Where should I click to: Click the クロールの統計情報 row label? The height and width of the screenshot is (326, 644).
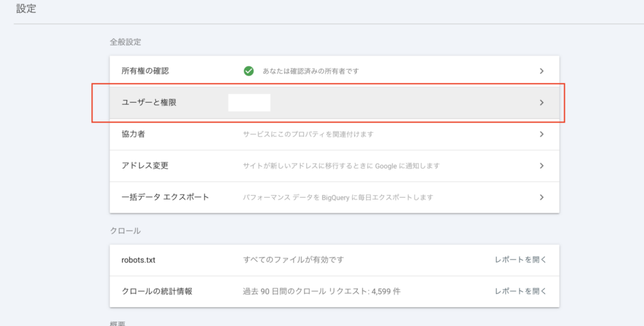pos(157,291)
